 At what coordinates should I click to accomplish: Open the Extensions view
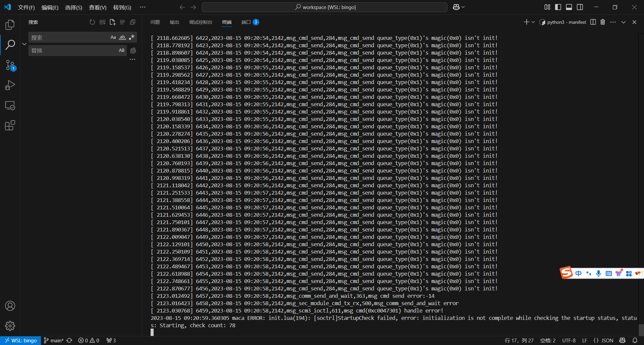10,126
